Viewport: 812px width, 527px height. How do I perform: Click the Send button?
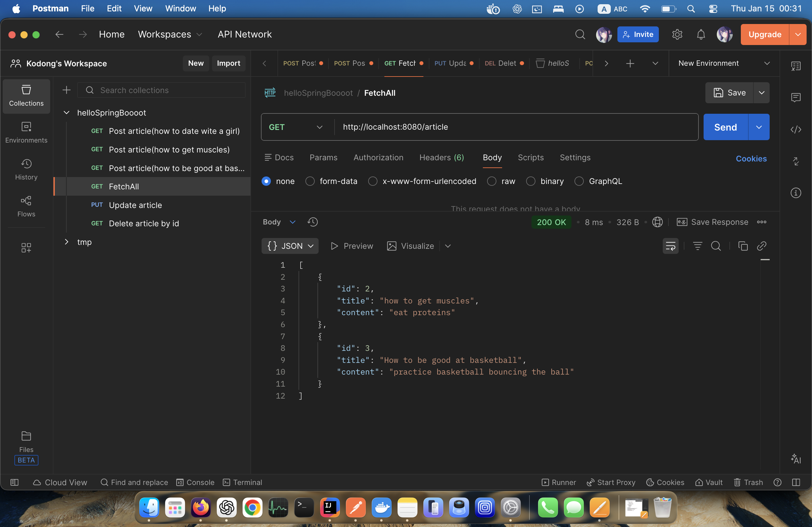pyautogui.click(x=725, y=127)
